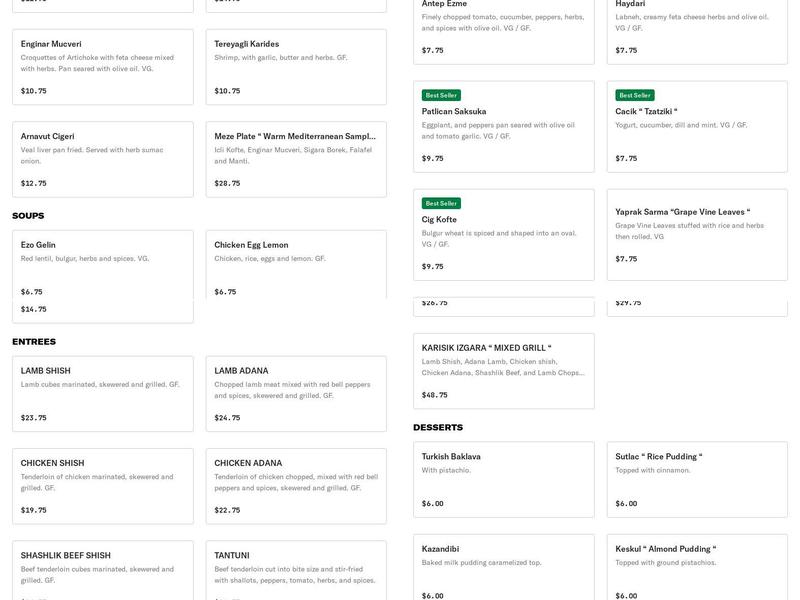Select the Ezo Gelin soup

pyautogui.click(x=102, y=265)
